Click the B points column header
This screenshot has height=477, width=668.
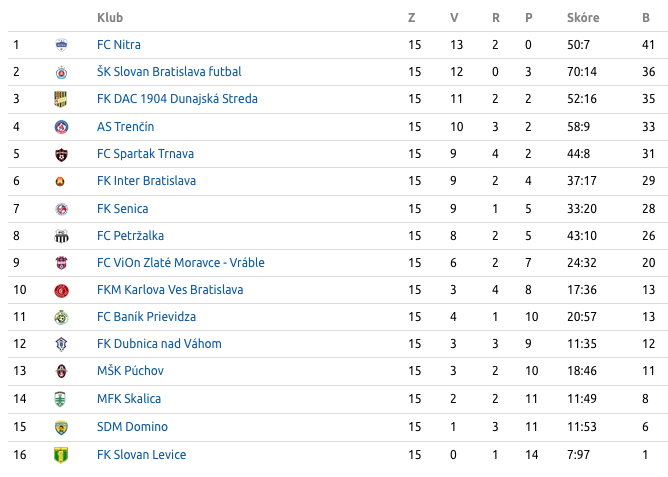tap(646, 18)
